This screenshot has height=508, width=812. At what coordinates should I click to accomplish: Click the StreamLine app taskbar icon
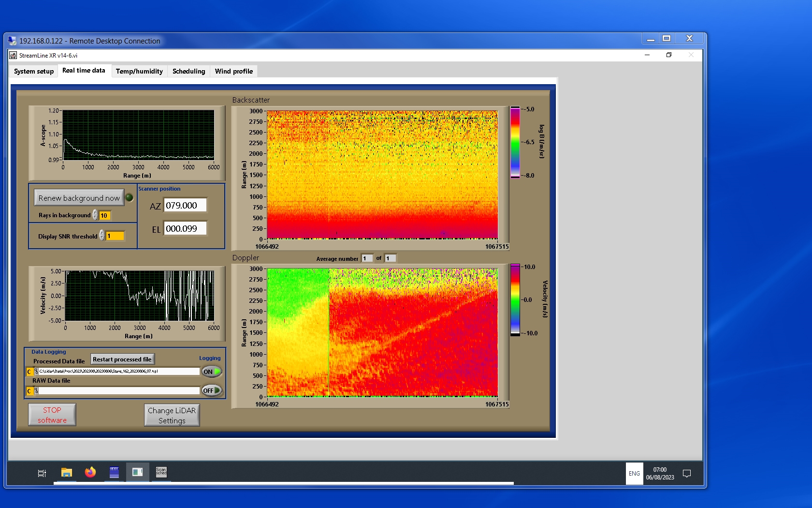click(x=137, y=472)
